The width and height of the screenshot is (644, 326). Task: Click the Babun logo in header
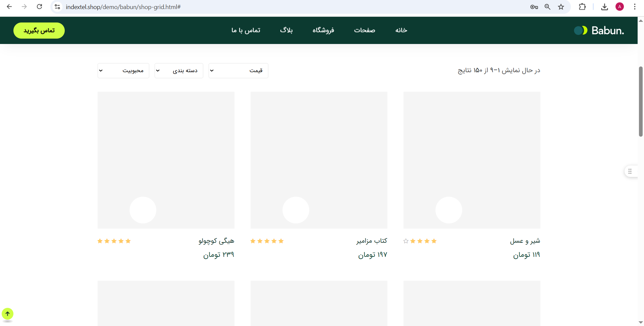pos(599,31)
